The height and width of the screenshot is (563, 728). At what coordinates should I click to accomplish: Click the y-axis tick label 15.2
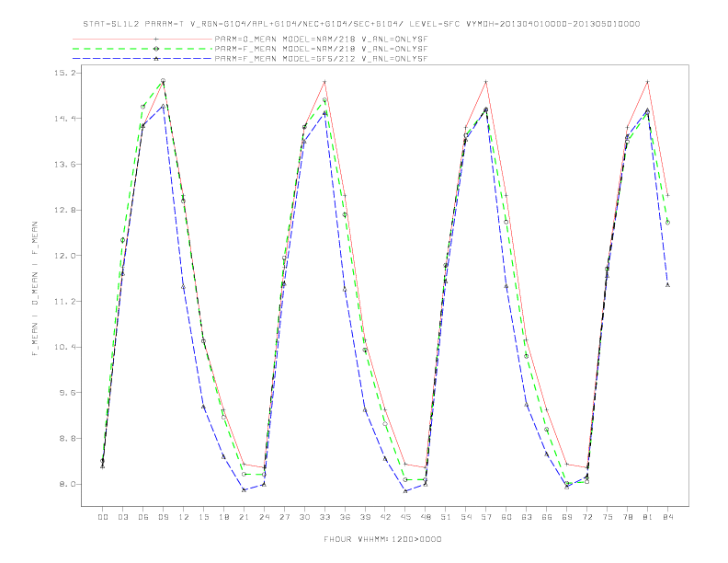pyautogui.click(x=63, y=73)
